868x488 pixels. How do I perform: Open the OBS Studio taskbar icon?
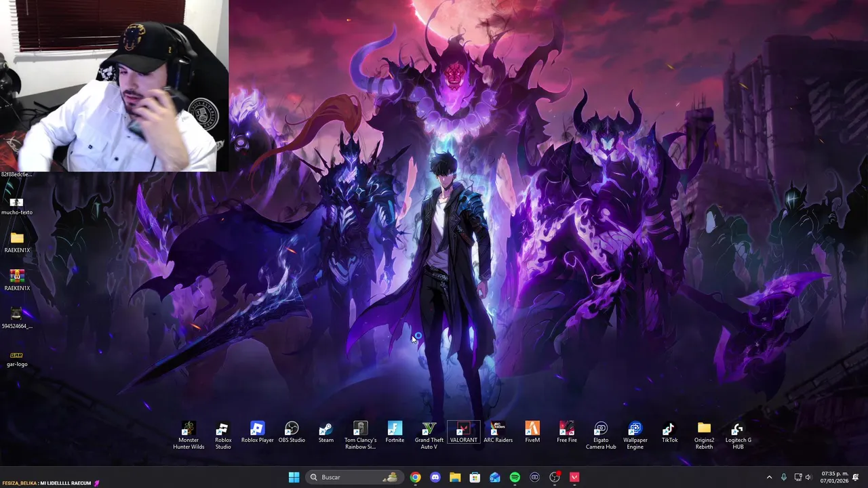(555, 477)
